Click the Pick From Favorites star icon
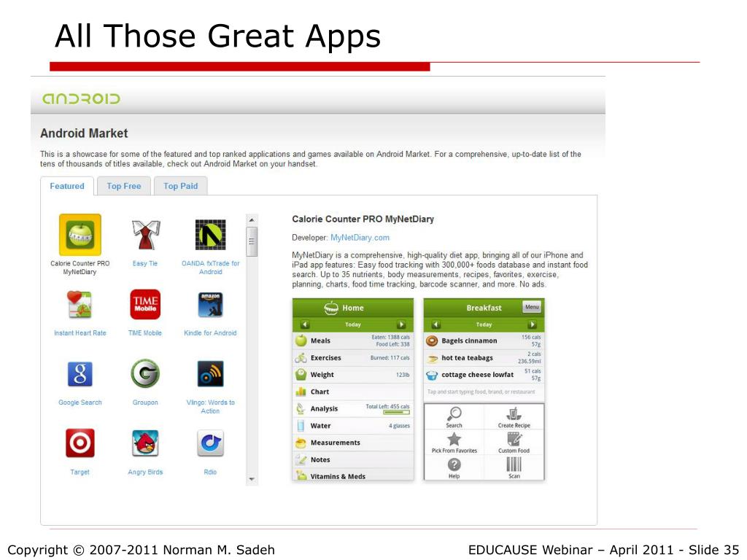This screenshot has height=560, width=747. 454,438
